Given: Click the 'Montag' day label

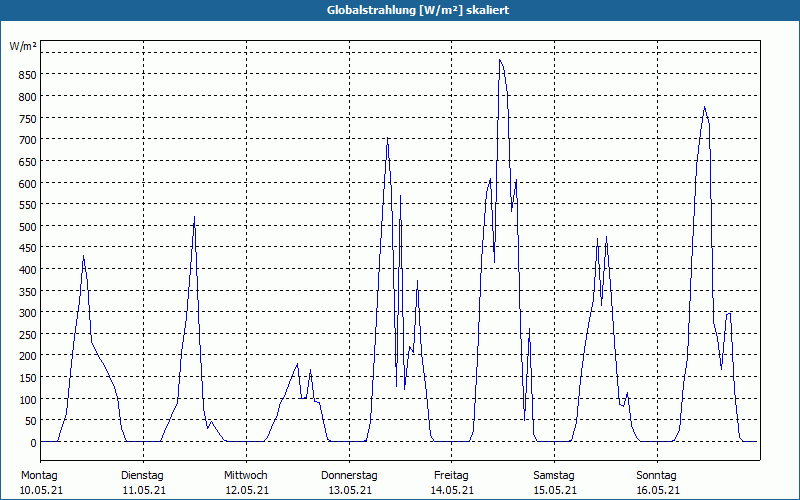Looking at the screenshot, I should (39, 476).
